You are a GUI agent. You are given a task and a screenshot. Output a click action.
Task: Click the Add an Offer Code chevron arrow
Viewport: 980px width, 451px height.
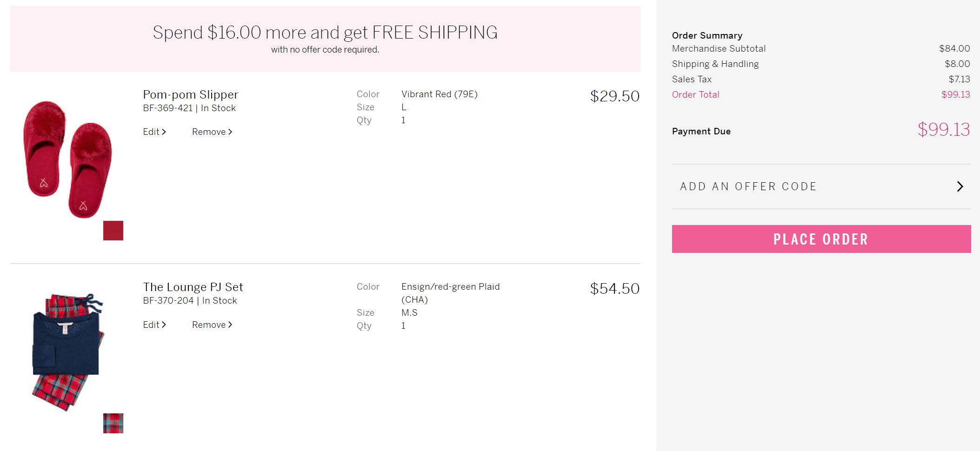(960, 186)
